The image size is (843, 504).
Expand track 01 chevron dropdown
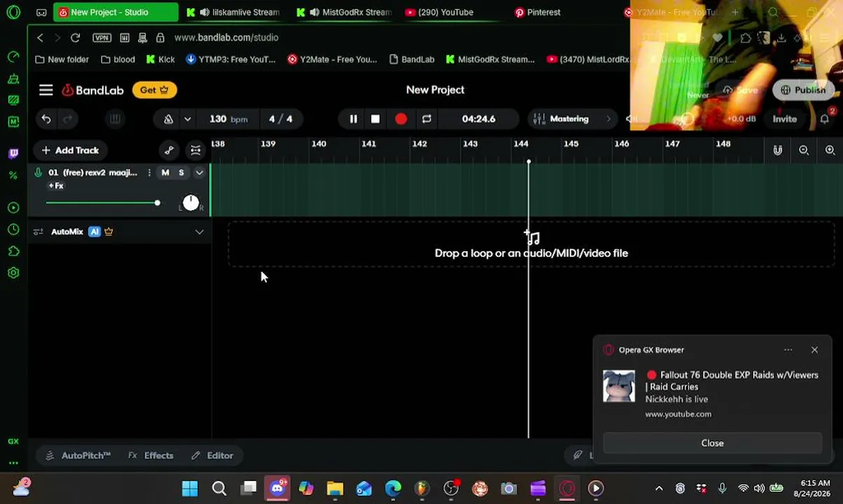pyautogui.click(x=200, y=172)
